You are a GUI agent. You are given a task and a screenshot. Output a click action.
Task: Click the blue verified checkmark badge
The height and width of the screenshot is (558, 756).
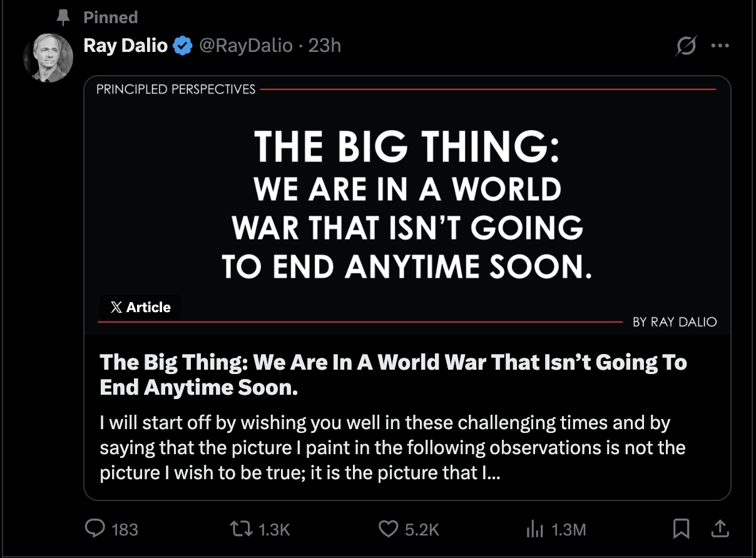pyautogui.click(x=182, y=46)
